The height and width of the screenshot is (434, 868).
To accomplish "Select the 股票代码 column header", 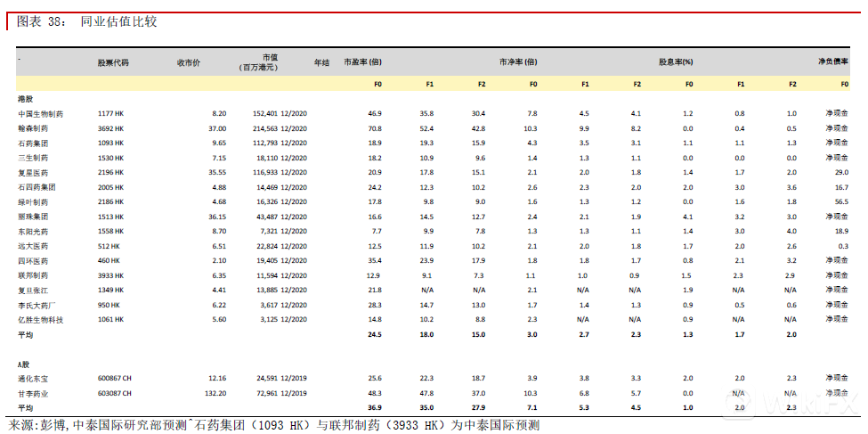I will coord(113,62).
